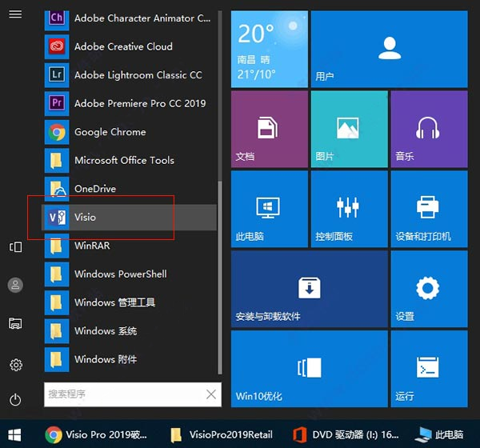Expand the Windows PowerShell folder

(129, 274)
